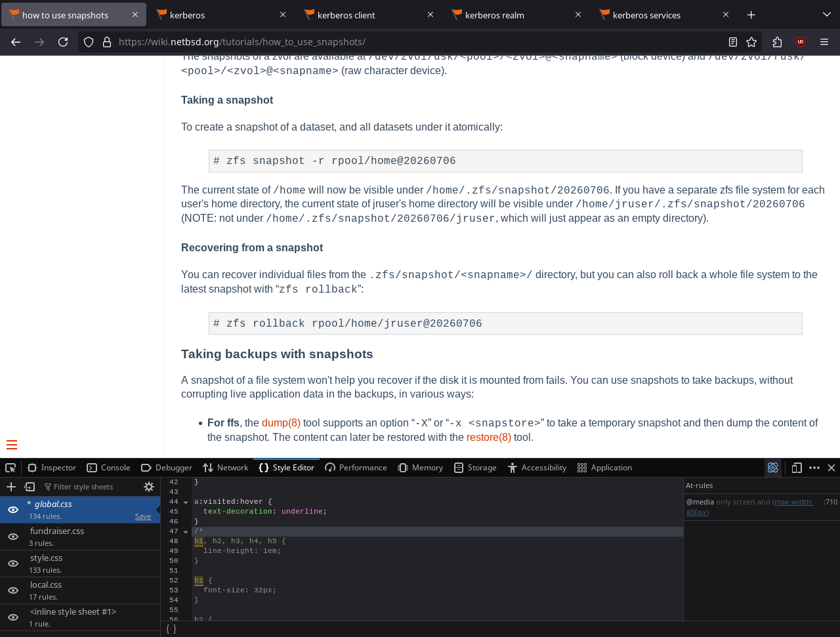Switch to the Console panel
The image size is (840, 637).
coord(109,468)
